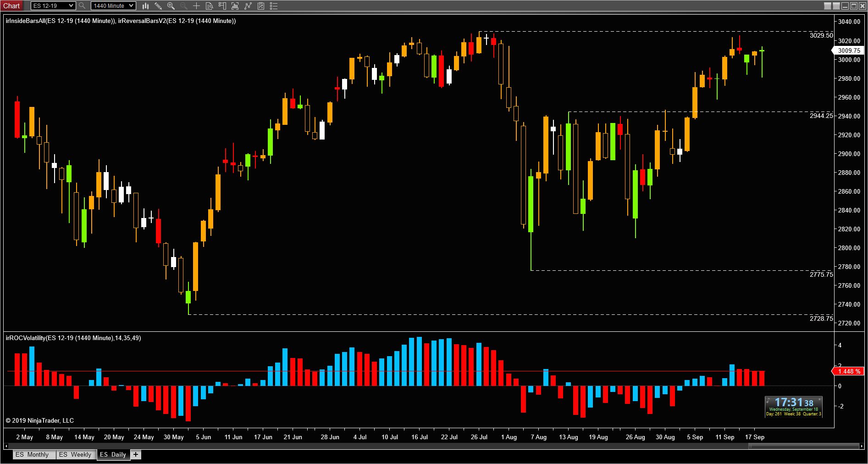The width and height of the screenshot is (868, 464).
Task: Click the 3029.50 price level label
Action: pos(821,35)
